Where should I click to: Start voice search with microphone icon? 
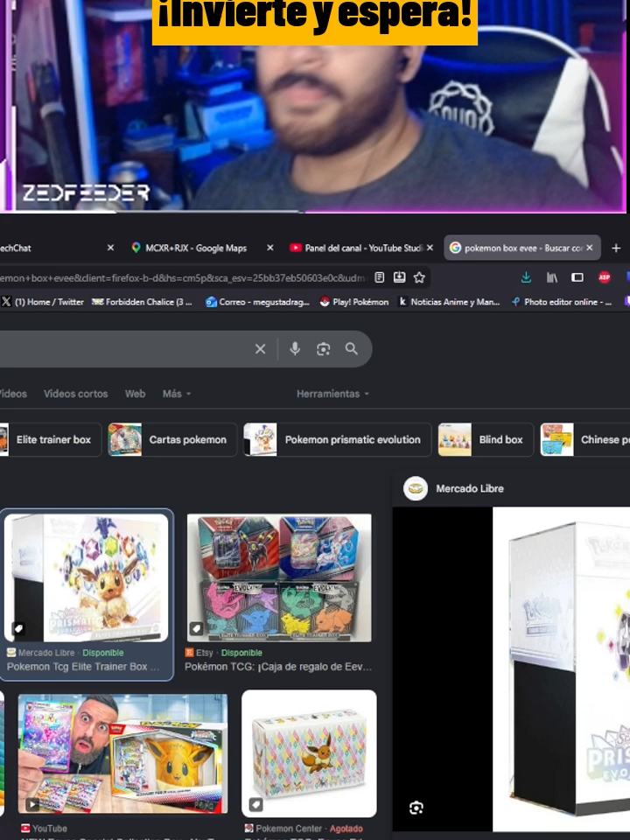tap(295, 349)
